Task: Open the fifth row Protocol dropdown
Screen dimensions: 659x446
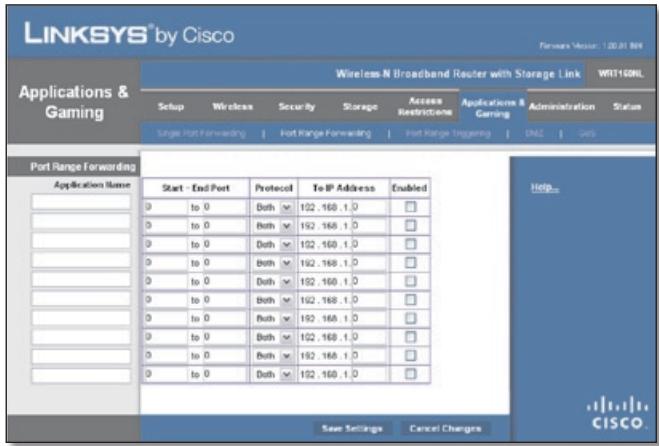Action: pos(274,282)
